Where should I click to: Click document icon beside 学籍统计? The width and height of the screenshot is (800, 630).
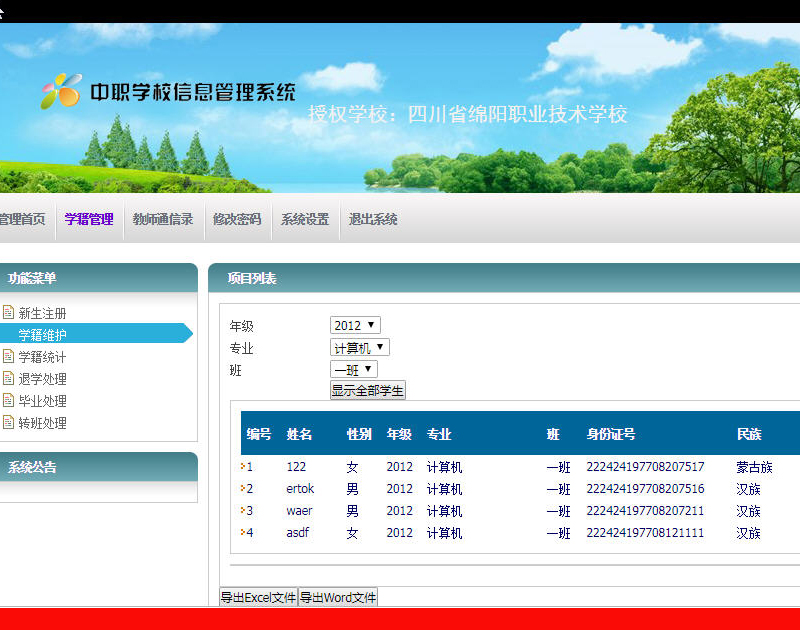pyautogui.click(x=9, y=357)
